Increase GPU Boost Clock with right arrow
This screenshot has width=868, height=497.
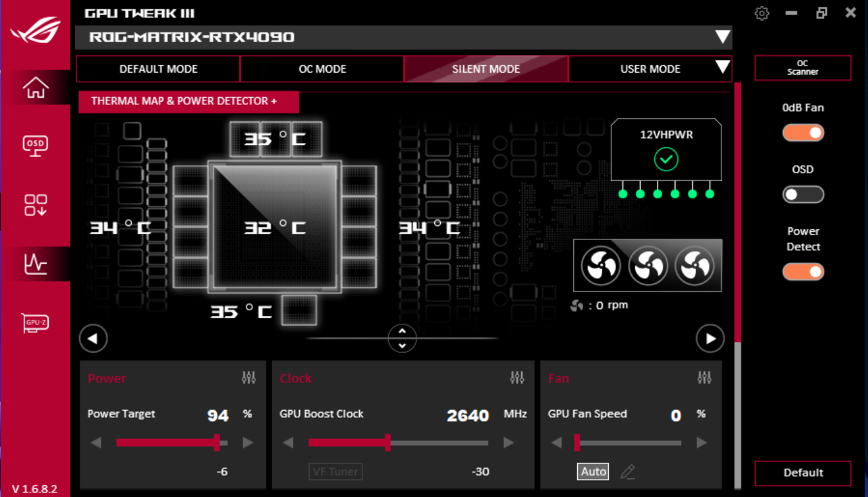click(508, 443)
